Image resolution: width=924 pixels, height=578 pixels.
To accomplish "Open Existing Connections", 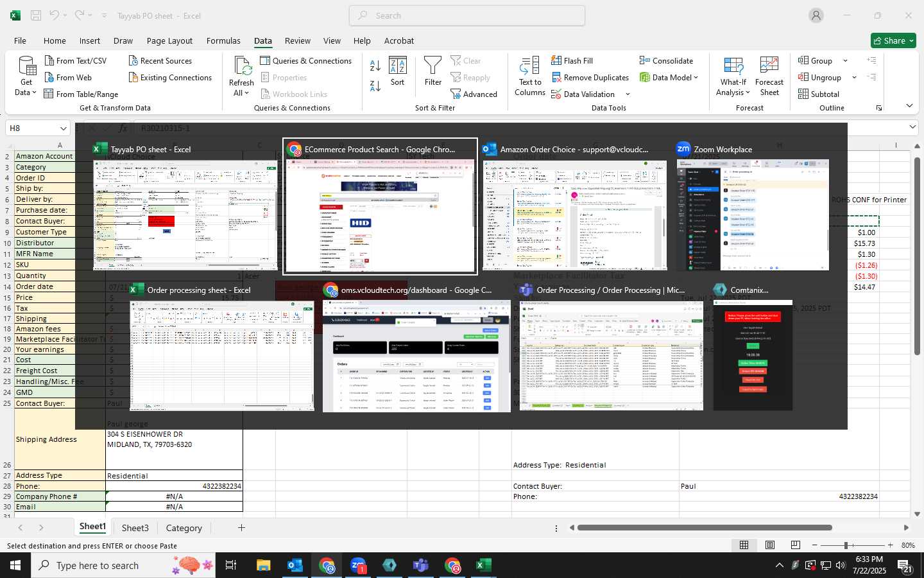I will 170,77.
